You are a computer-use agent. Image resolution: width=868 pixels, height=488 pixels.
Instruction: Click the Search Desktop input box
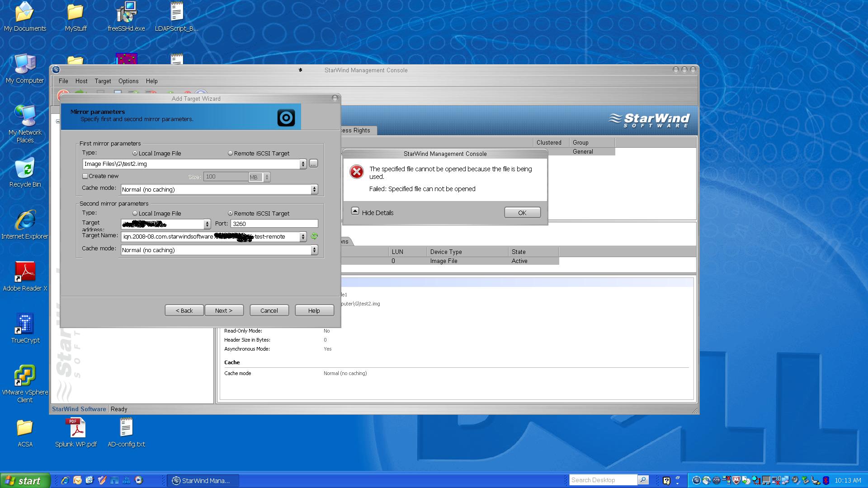(603, 480)
